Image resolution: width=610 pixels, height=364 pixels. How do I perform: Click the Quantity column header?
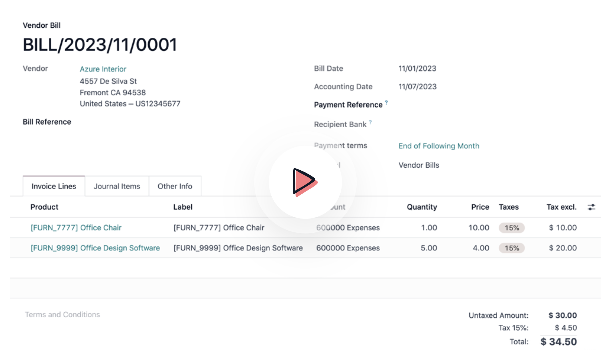click(x=422, y=207)
